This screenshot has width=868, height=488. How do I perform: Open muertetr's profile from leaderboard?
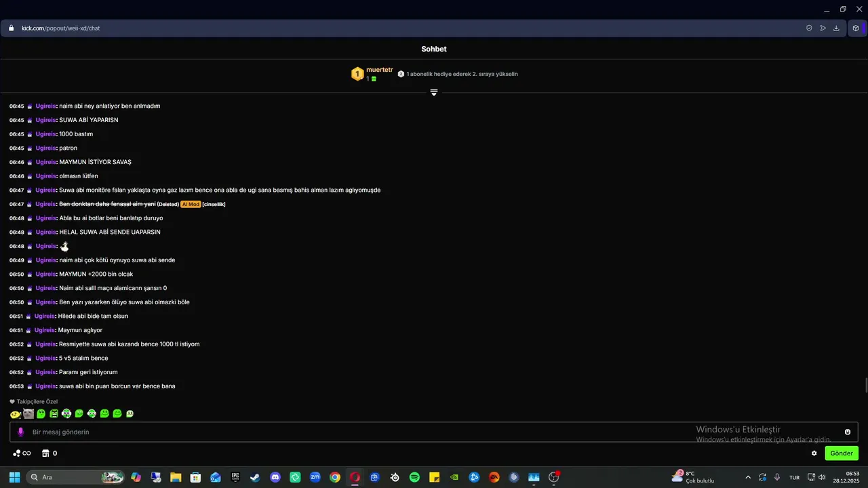click(379, 70)
